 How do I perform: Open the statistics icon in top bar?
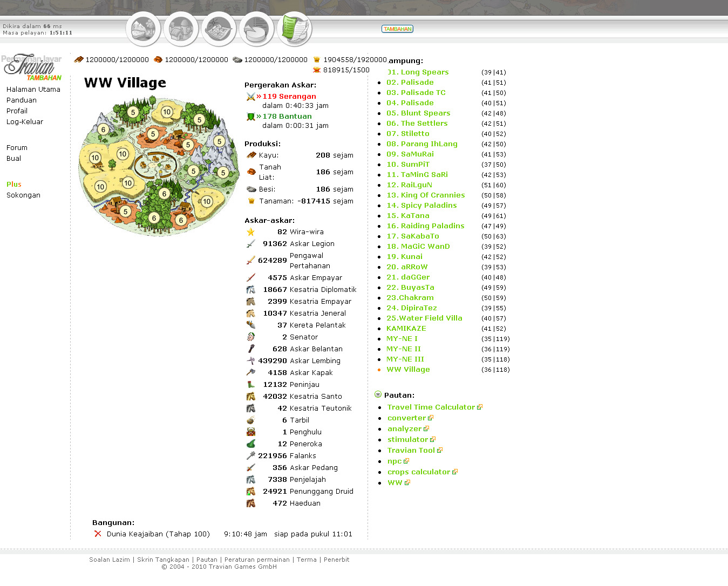coord(256,29)
